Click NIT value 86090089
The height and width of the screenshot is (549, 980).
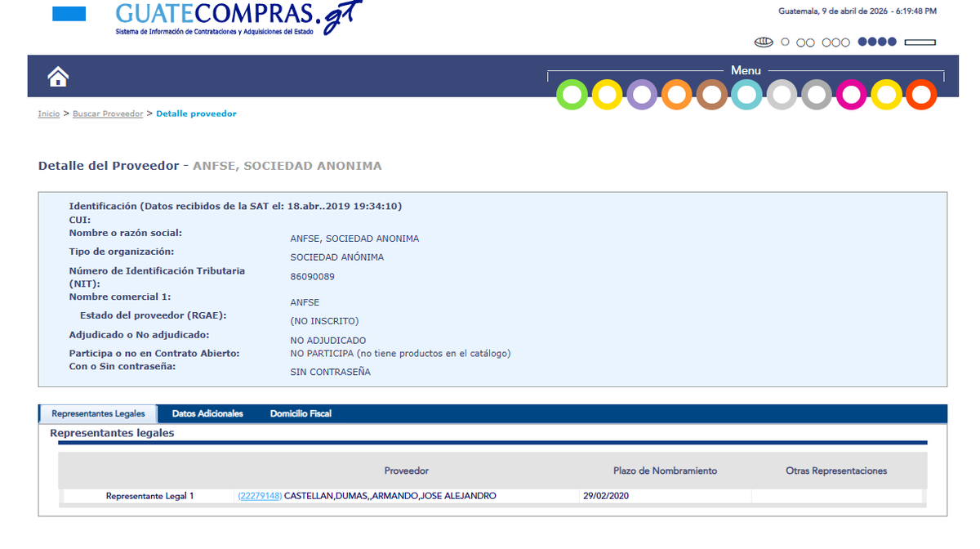[312, 277]
